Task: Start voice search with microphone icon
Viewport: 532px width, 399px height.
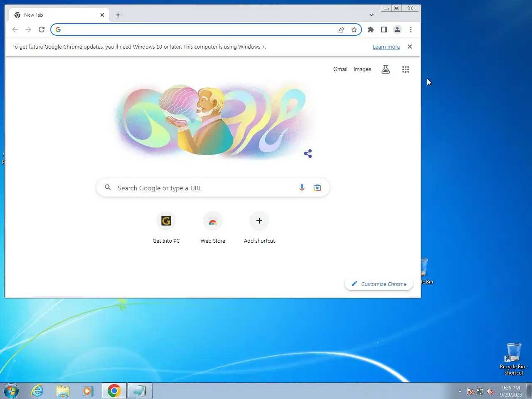Action: [x=302, y=188]
